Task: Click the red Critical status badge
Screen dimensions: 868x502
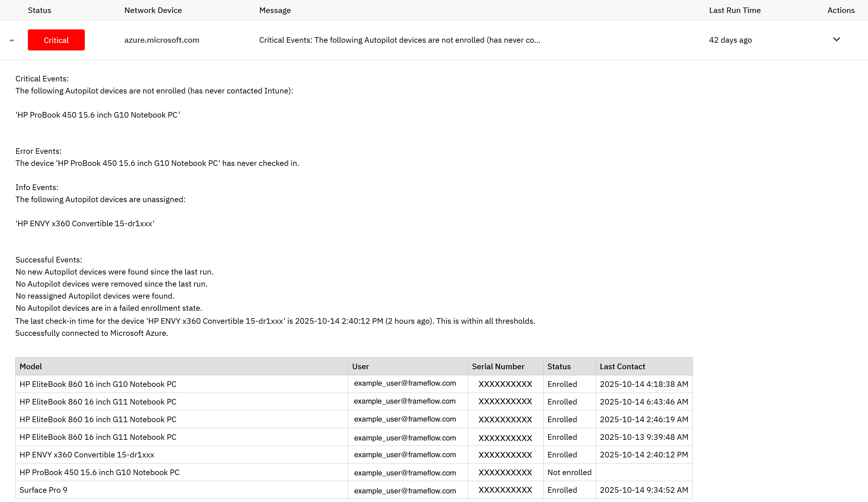Action: tap(56, 40)
